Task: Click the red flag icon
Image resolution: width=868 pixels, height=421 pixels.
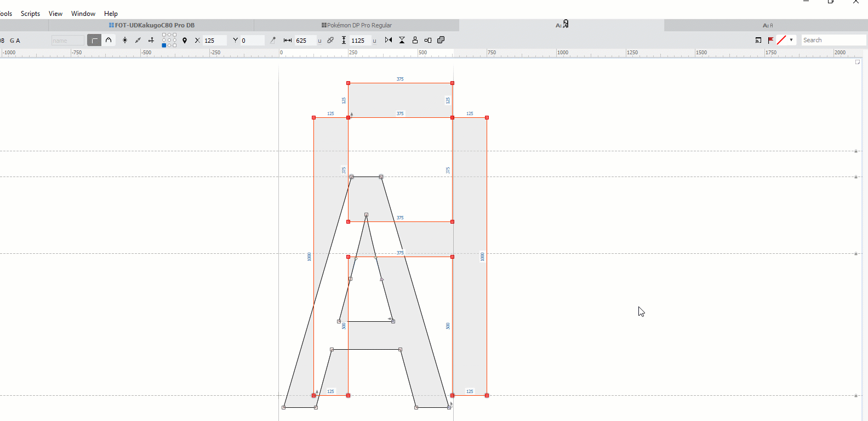Action: [771, 40]
